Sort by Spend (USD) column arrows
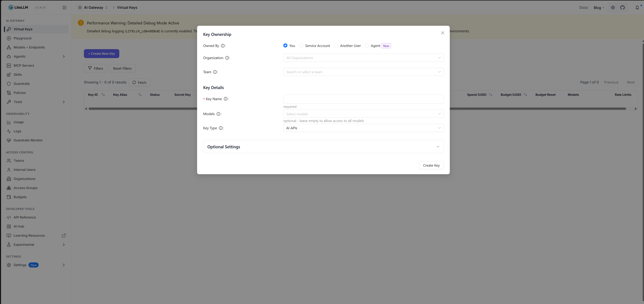The width and height of the screenshot is (644, 304). click(491, 95)
